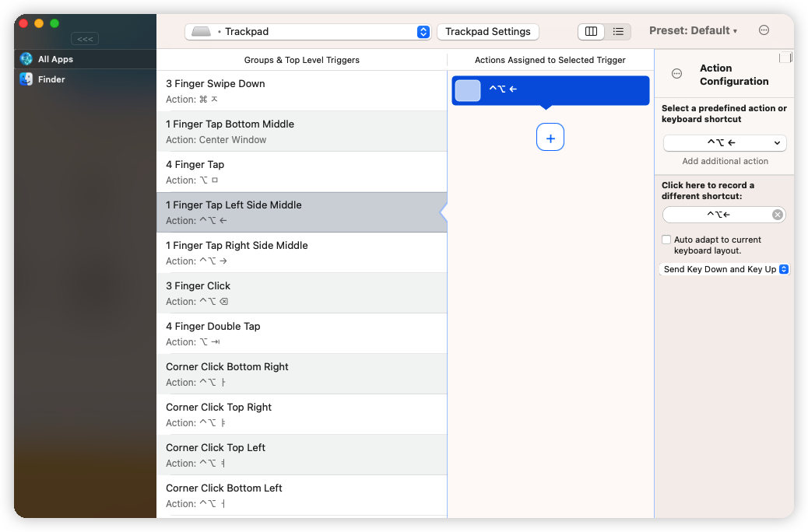
Task: Open the Preset: Default menu
Action: [693, 31]
